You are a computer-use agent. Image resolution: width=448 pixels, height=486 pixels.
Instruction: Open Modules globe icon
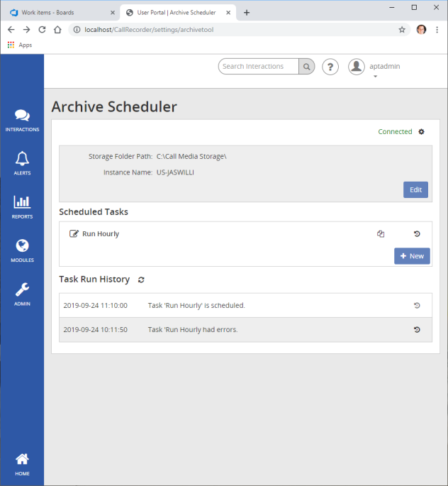coord(22,250)
